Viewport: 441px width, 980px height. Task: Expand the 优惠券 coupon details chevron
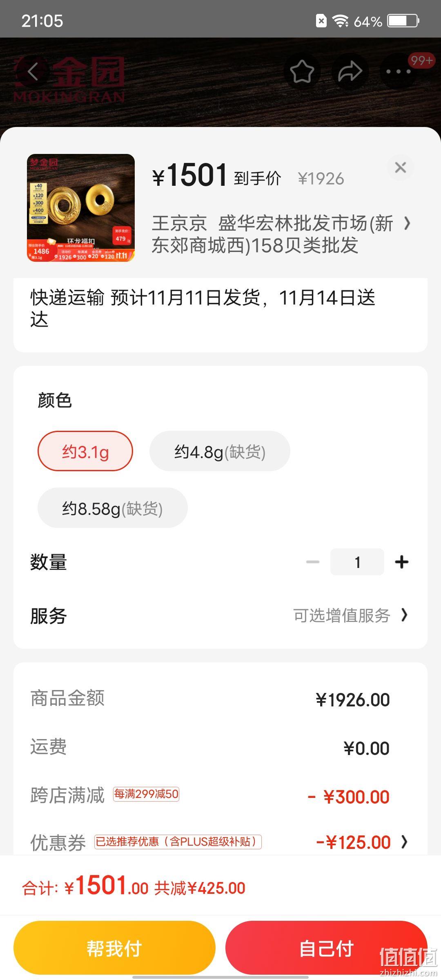[404, 842]
